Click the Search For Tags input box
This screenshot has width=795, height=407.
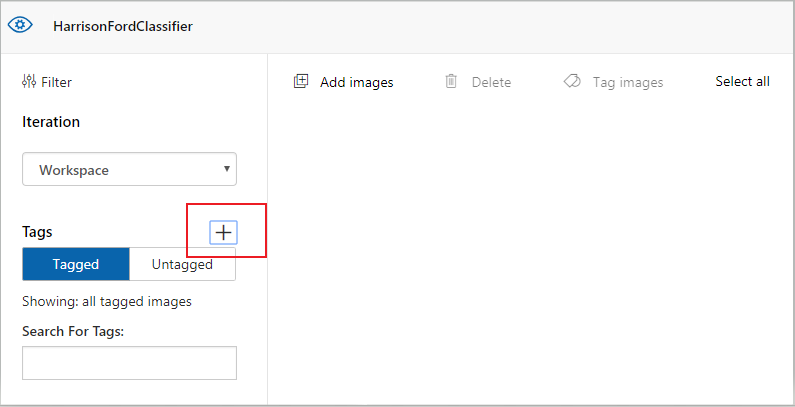[x=129, y=363]
